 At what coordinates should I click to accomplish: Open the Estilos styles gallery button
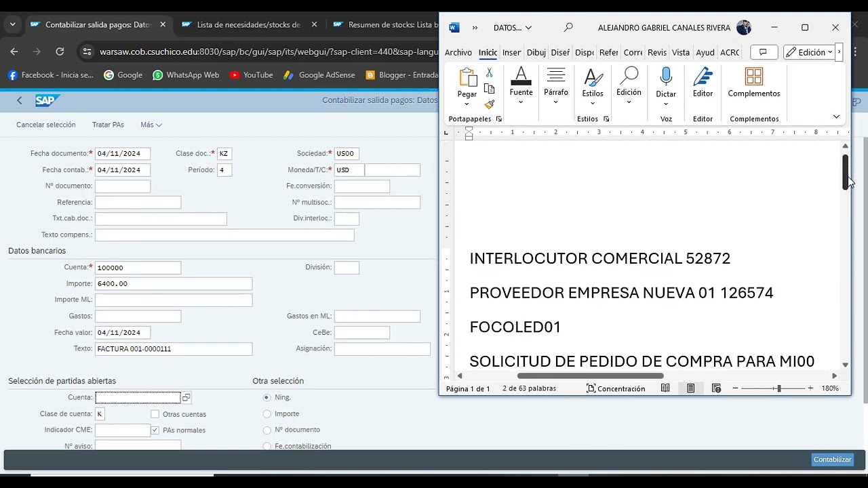[593, 86]
